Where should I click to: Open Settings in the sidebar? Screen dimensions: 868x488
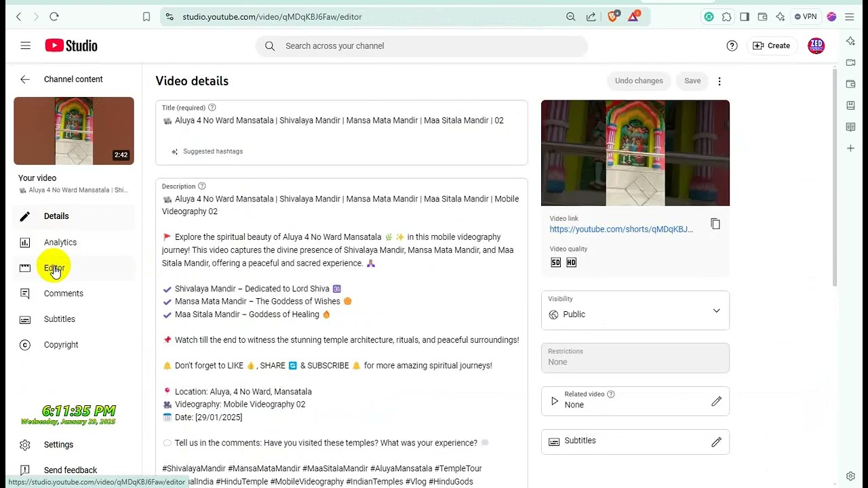tap(74, 445)
